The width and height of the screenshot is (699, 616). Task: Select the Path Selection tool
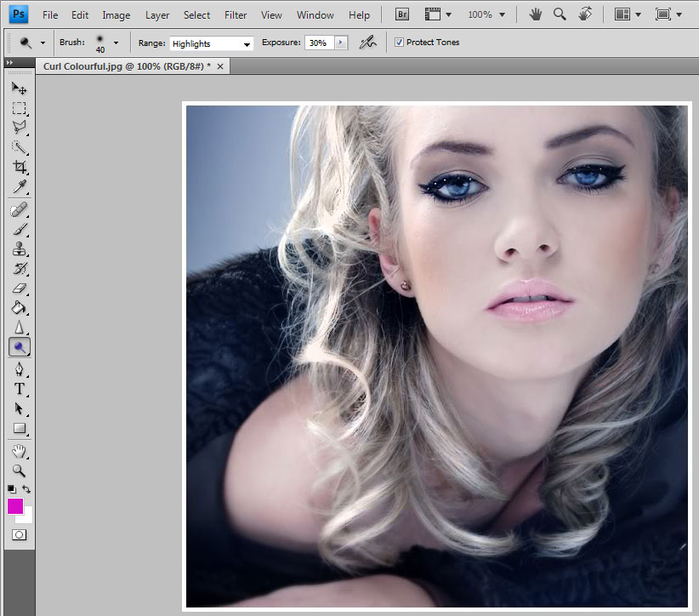pos(20,408)
